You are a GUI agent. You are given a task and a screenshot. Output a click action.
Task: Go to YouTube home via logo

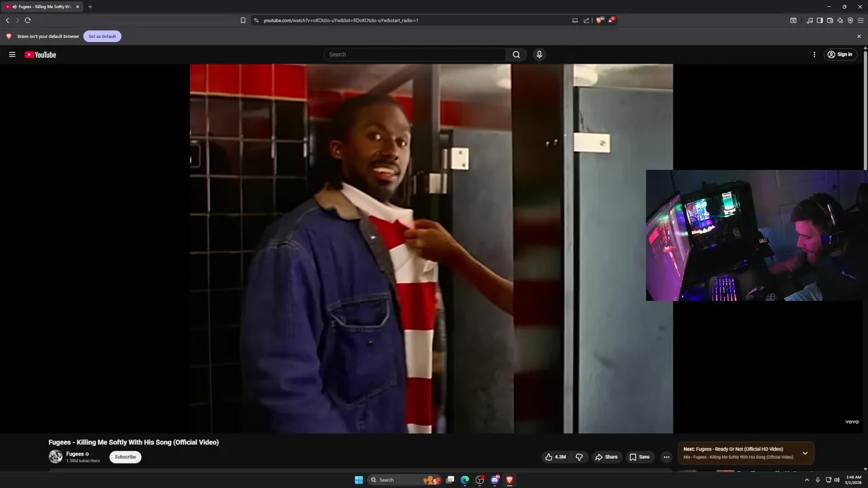[41, 54]
